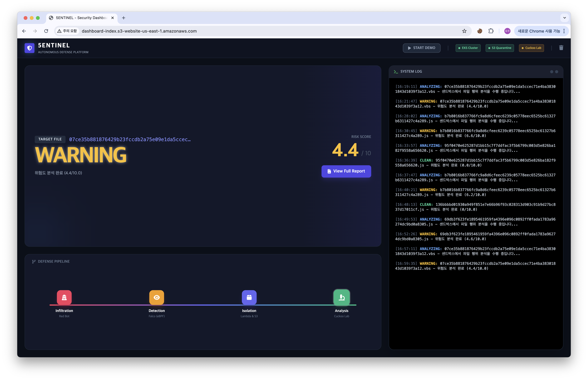Click the Isolation box pipeline icon
Image resolution: width=588 pixels, height=380 pixels.
pyautogui.click(x=249, y=297)
